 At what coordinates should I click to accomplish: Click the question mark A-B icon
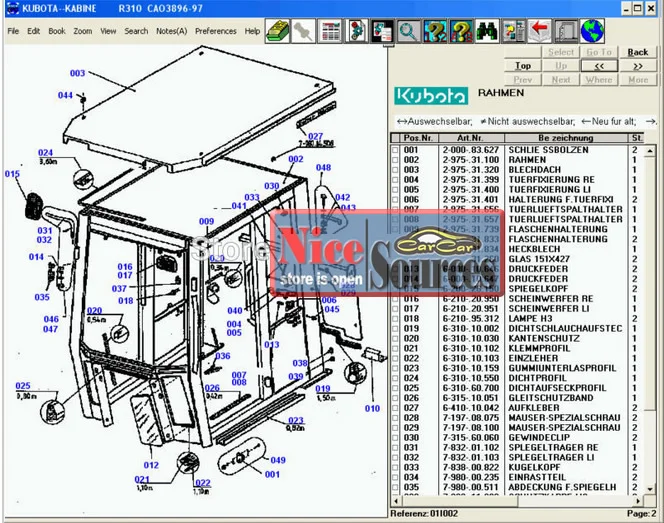[461, 31]
